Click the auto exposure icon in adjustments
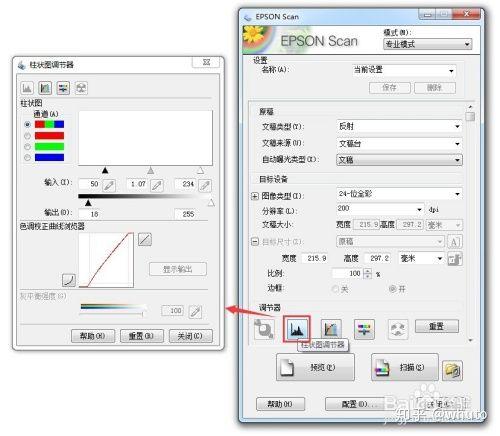The image size is (500, 436). coord(264,329)
